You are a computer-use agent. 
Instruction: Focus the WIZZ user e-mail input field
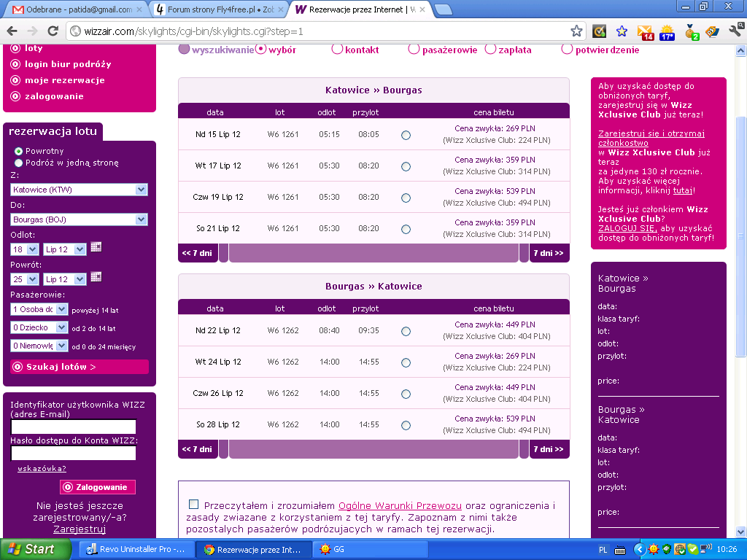tap(74, 427)
